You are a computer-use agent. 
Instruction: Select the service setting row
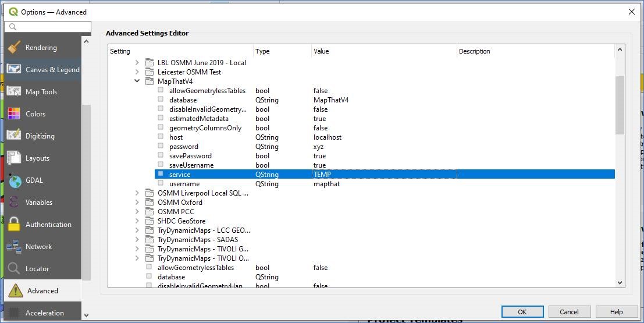click(385, 175)
